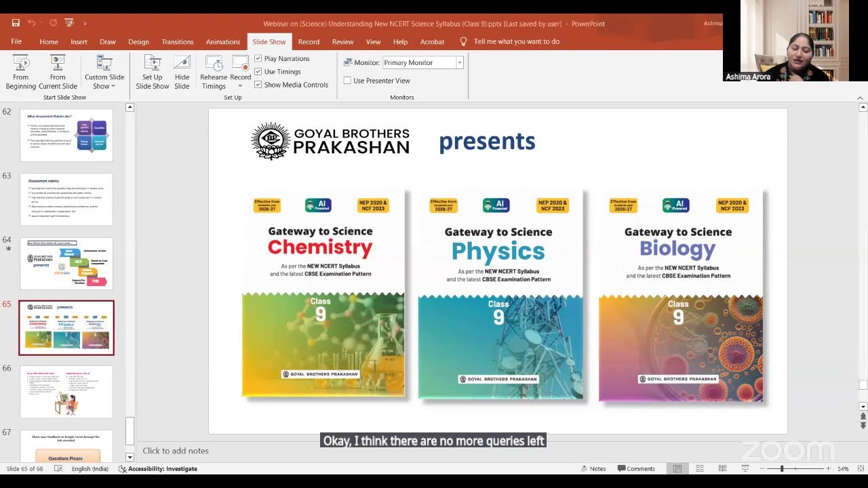Start slide show From Current Slide
868x488 pixels.
tap(58, 73)
